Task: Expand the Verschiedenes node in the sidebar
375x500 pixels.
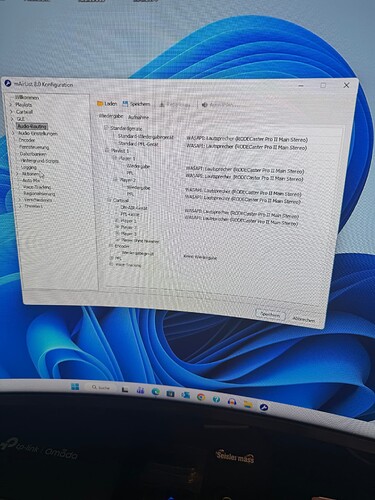Action: tap(20, 200)
